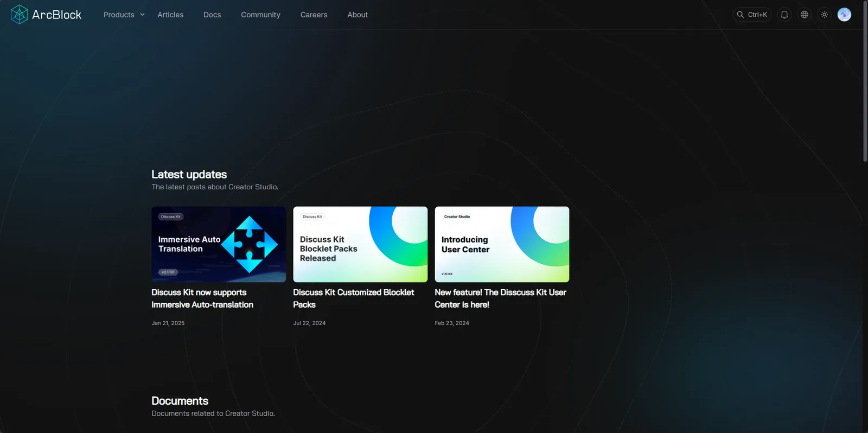The image size is (868, 433).
Task: Click the Jul 22, 2024 post date
Action: [x=309, y=323]
